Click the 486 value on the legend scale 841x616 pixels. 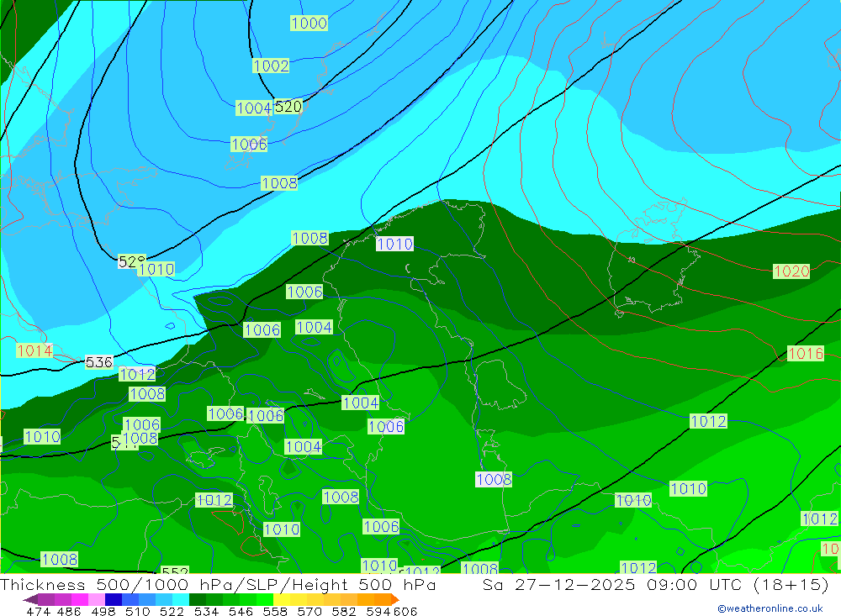pyautogui.click(x=69, y=611)
